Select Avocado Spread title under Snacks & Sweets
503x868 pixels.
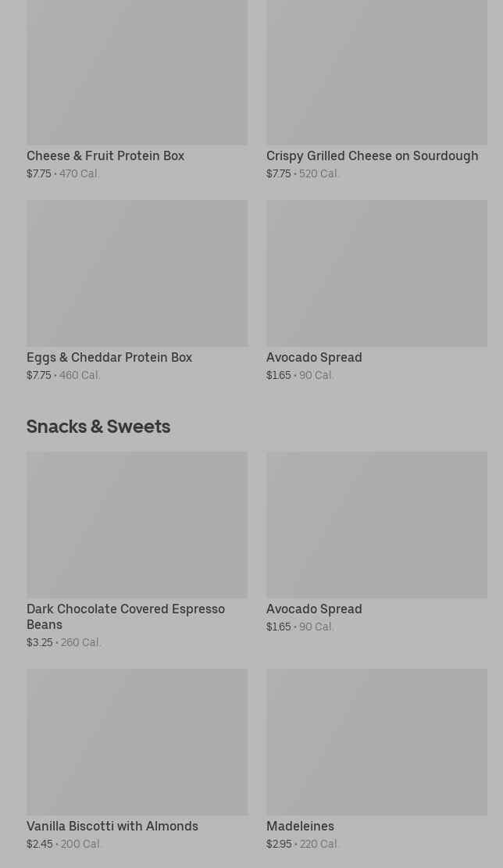(x=314, y=609)
